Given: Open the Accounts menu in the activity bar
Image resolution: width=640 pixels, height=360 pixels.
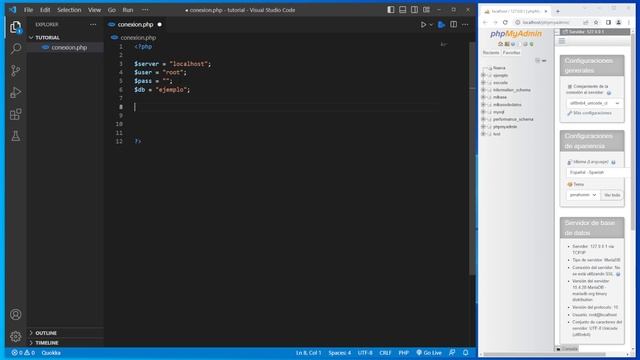Looking at the screenshot, I should coord(16,315).
